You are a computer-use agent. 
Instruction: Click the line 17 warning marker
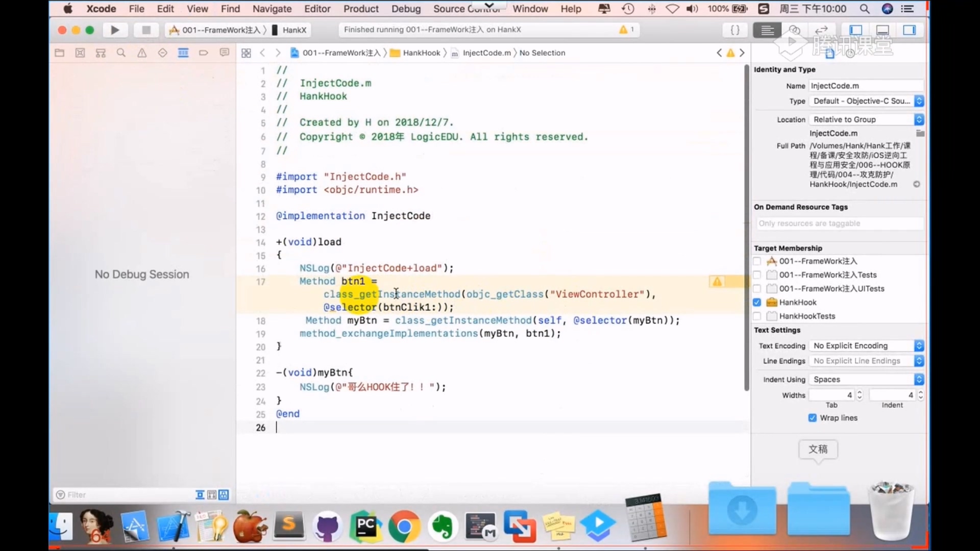[x=717, y=282]
